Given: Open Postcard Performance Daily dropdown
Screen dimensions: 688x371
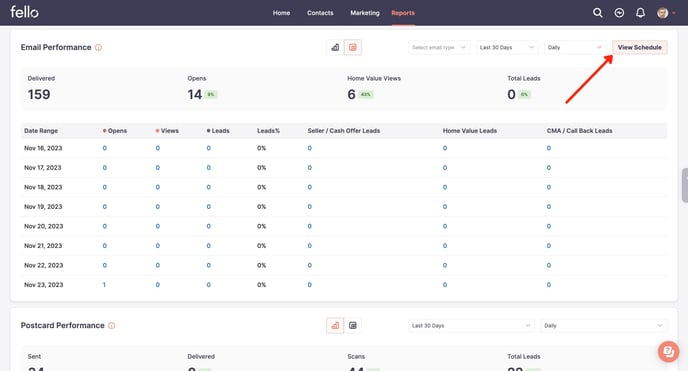Looking at the screenshot, I should 604,325.
